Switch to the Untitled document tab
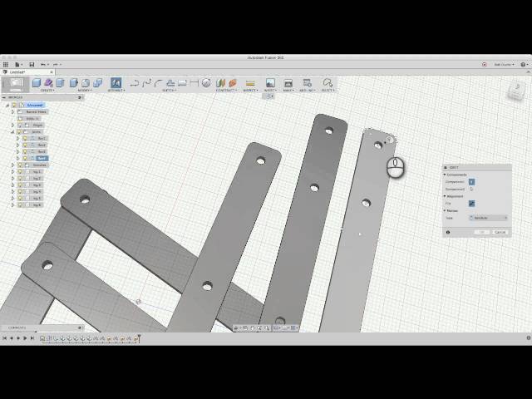Screen dimensions: 532x399 (x=27, y=72)
